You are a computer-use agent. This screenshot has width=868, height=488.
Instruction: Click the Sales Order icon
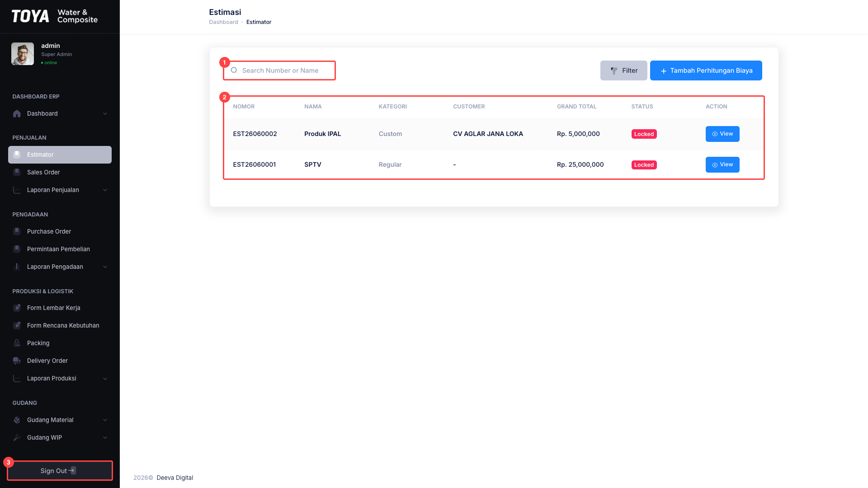pos(17,172)
